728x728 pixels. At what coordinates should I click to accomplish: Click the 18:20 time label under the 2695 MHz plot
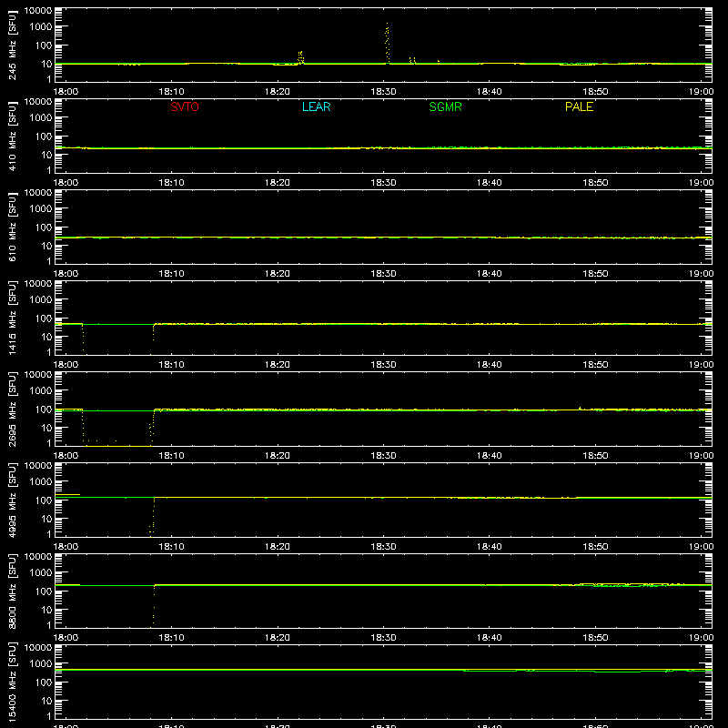pyautogui.click(x=278, y=456)
